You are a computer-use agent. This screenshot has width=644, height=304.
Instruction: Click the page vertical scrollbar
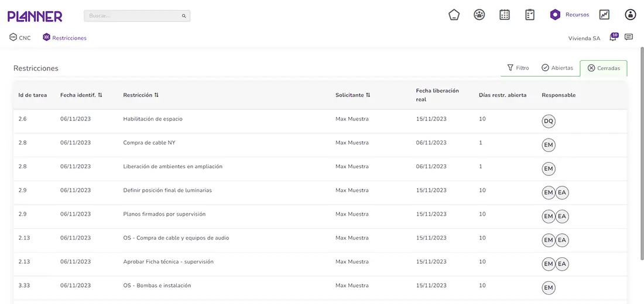pyautogui.click(x=642, y=153)
